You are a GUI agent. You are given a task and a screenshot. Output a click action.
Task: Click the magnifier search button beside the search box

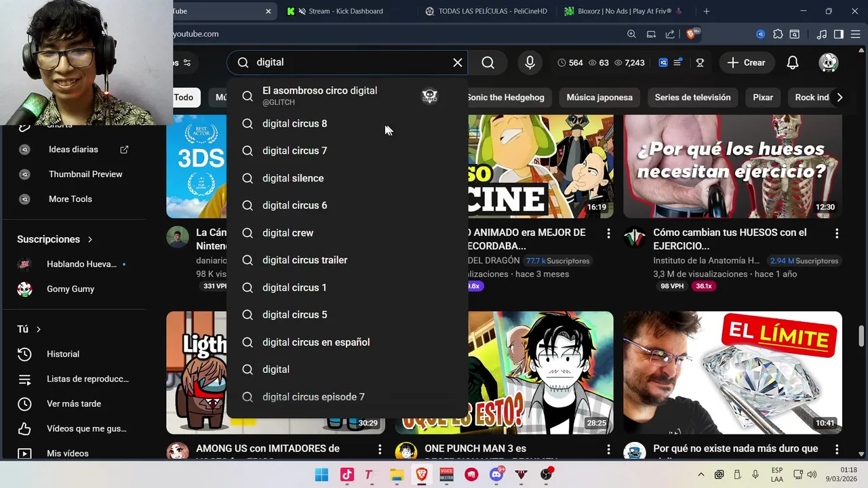point(488,62)
